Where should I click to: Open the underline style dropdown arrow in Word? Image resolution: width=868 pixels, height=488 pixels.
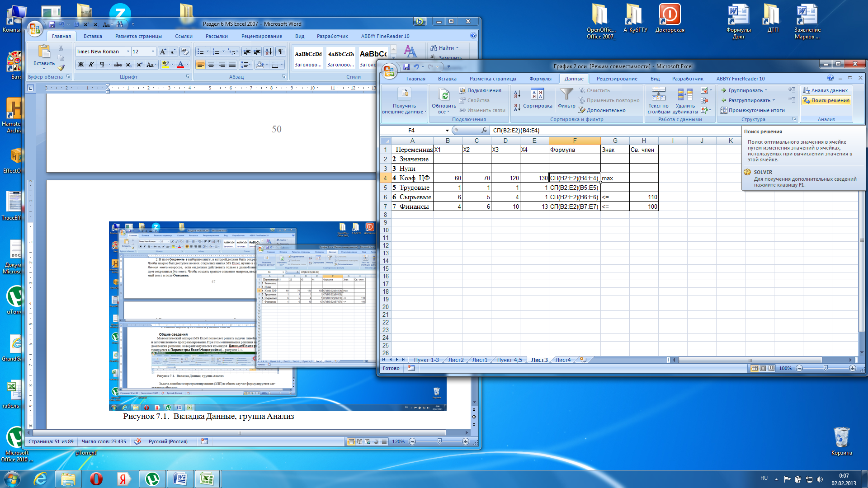tap(108, 65)
